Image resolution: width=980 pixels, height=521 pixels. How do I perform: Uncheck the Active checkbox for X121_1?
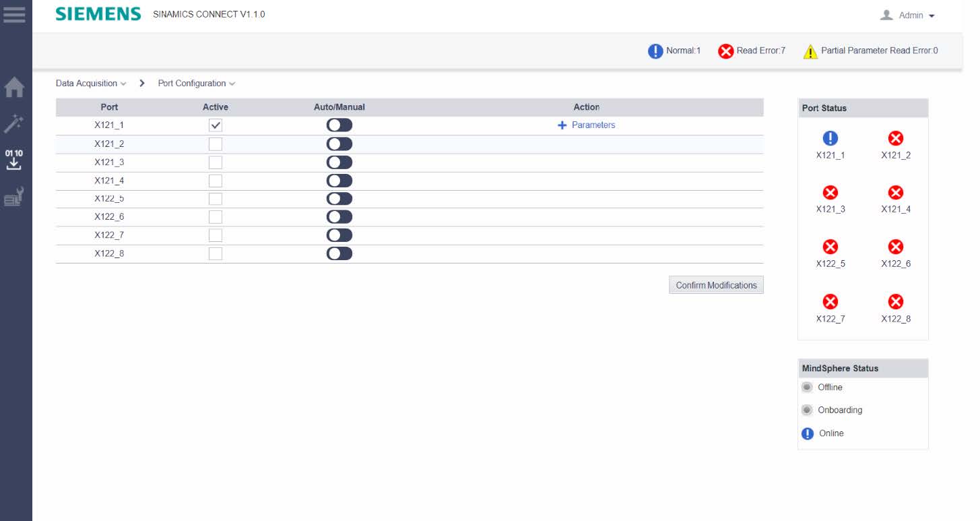click(216, 125)
